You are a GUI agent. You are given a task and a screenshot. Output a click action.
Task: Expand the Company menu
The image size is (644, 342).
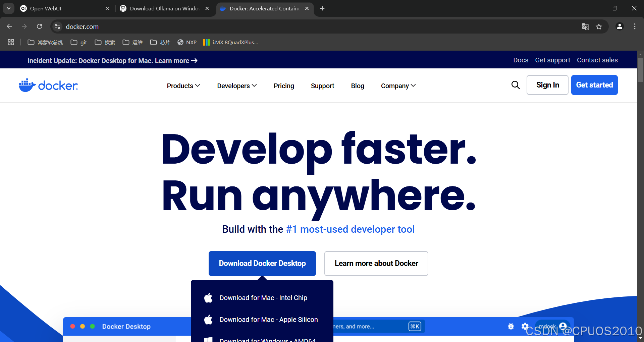(398, 86)
